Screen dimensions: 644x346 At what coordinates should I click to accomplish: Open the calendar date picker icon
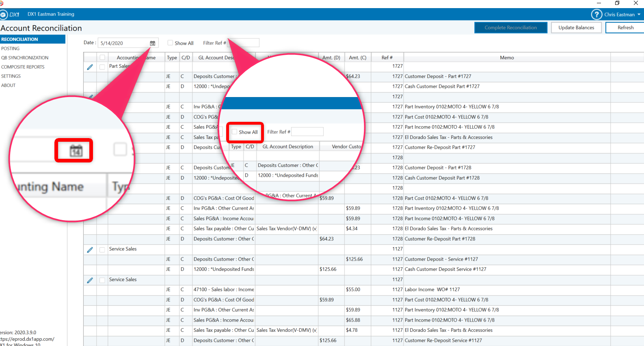153,43
